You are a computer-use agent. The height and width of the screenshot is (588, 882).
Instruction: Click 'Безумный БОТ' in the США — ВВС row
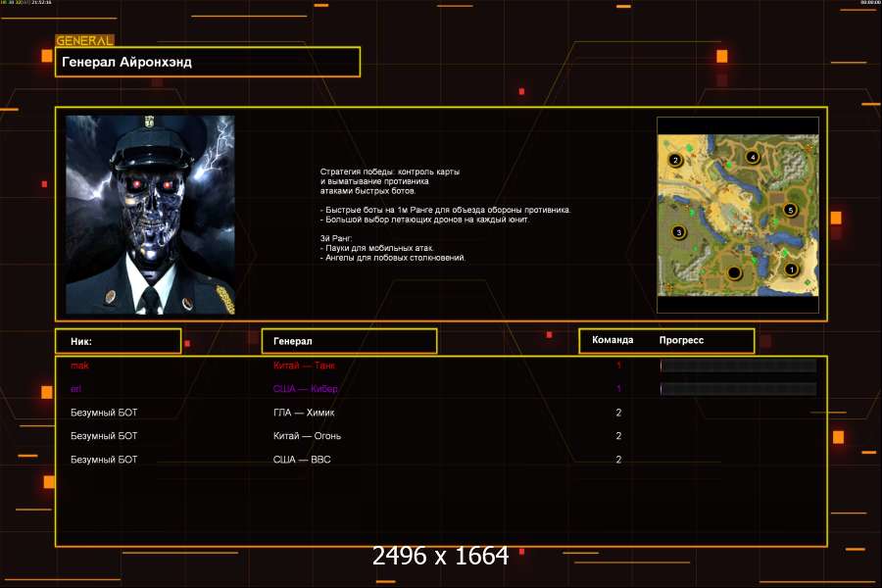(104, 460)
